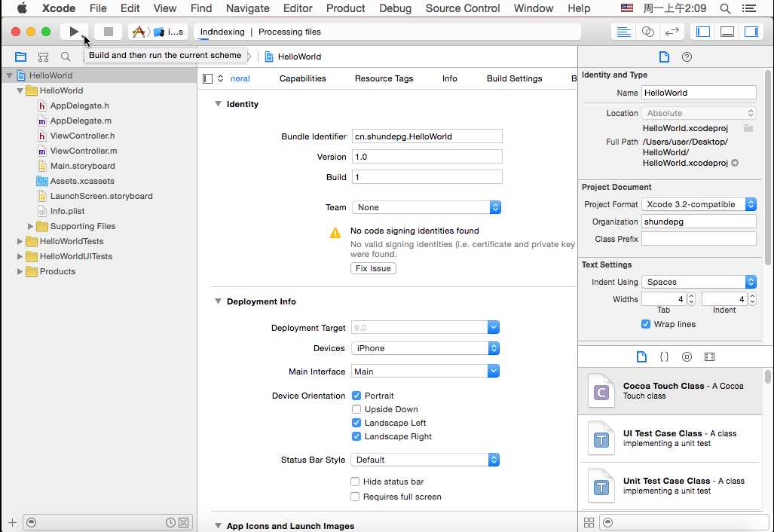Click the Bundle Identifier field
Image resolution: width=774 pixels, height=532 pixels.
[x=427, y=136]
